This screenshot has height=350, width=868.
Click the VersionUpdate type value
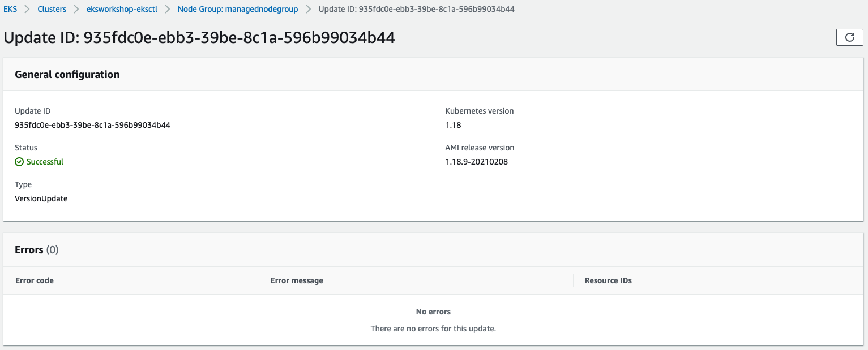coord(41,198)
